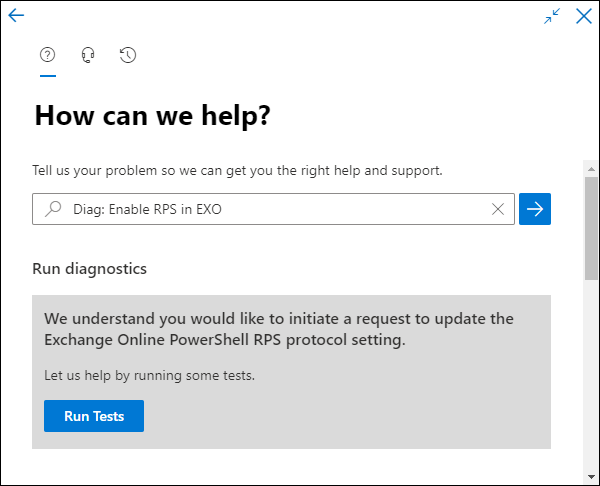Click the vertical scrollbar thumb
600x486 pixels.
(x=591, y=228)
